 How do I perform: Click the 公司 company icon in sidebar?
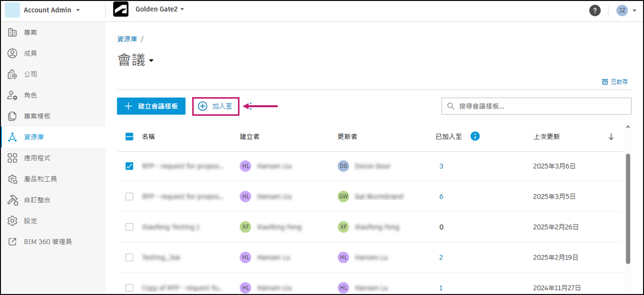click(13, 75)
